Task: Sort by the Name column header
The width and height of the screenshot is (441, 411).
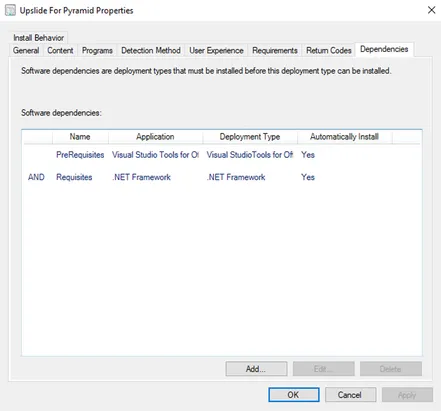Action: tap(80, 137)
